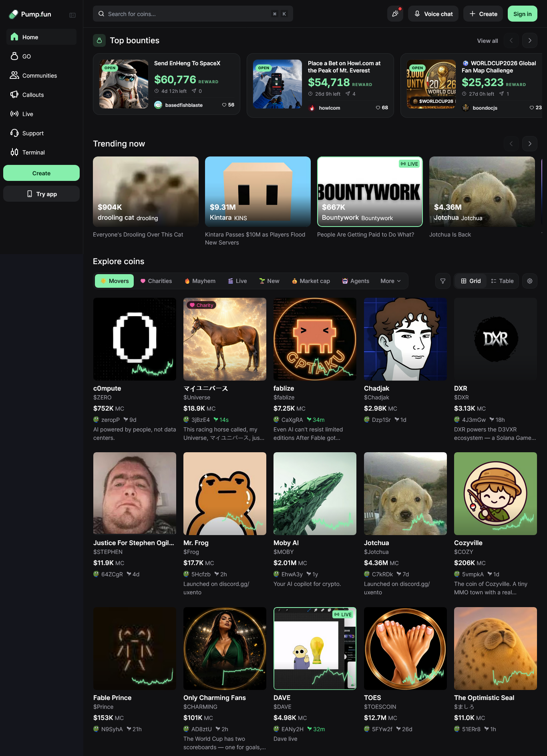The width and height of the screenshot is (547, 756).
Task: Open the Moby AI coin image
Action: (315, 493)
